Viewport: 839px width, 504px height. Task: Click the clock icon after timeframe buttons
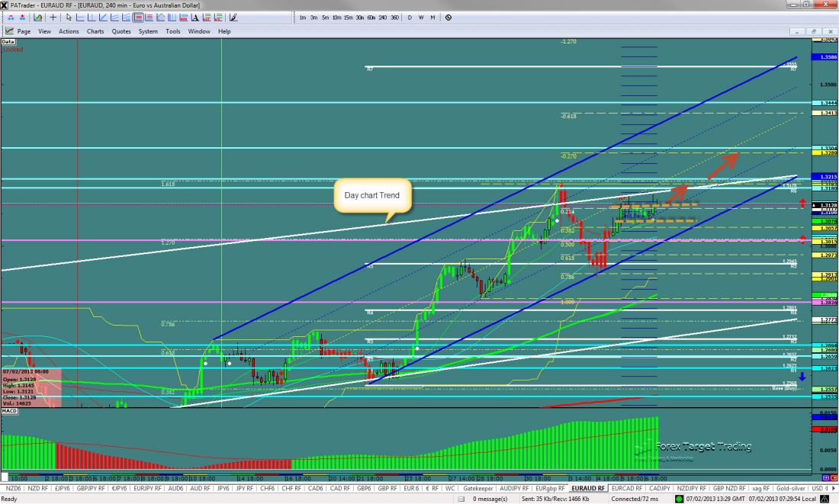click(448, 18)
